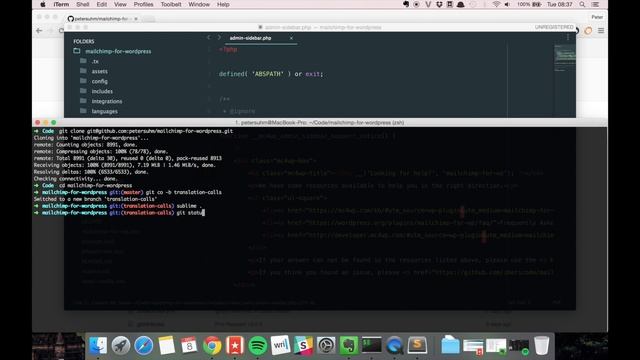This screenshot has height=360, width=640.
Task: Open Spotlight search
Action: pyautogui.click(x=582, y=4)
